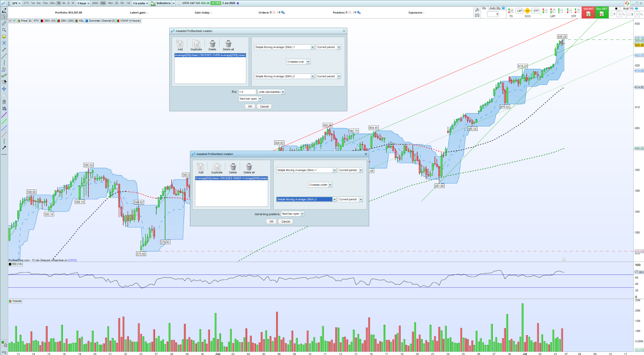Click Delete trash icon in the Crosses over dialog
The height and width of the screenshot is (355, 644).
point(212,44)
